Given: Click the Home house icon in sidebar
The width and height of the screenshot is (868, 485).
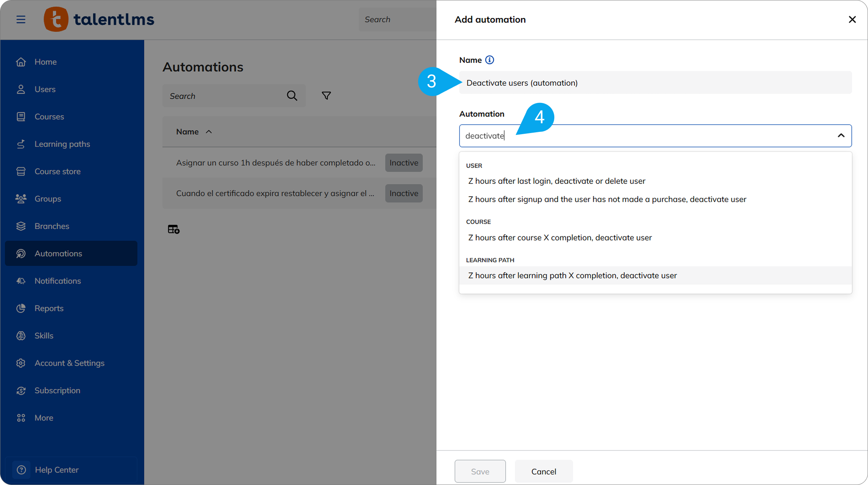Looking at the screenshot, I should coord(21,62).
